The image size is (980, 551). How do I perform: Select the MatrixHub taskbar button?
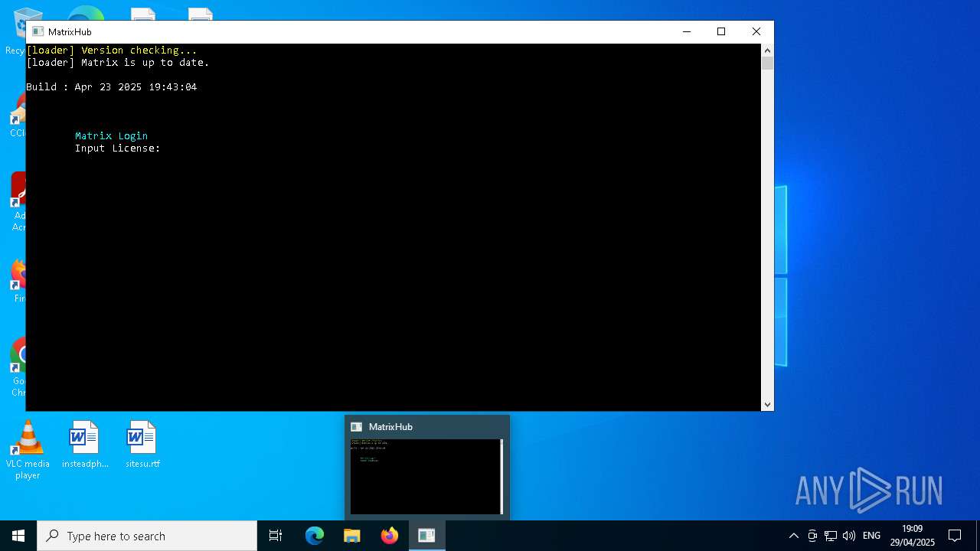[426, 536]
